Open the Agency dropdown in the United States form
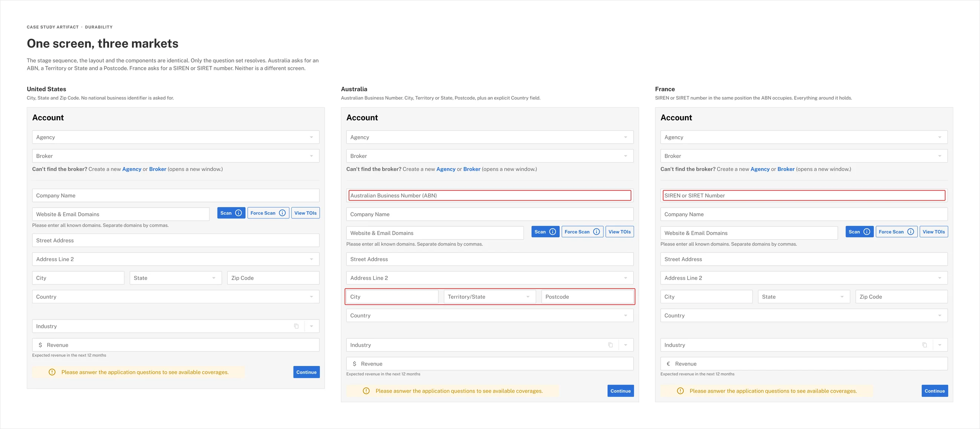 (x=176, y=137)
